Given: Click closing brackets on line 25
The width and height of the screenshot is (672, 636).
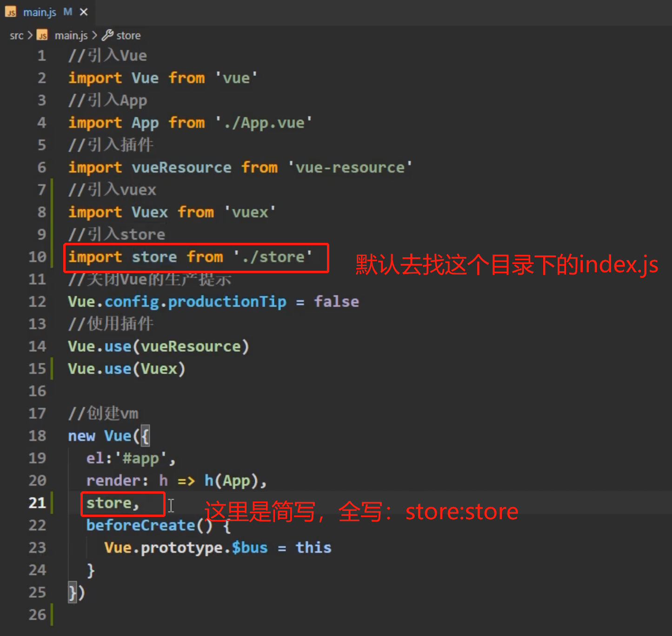Looking at the screenshot, I should pos(77,592).
